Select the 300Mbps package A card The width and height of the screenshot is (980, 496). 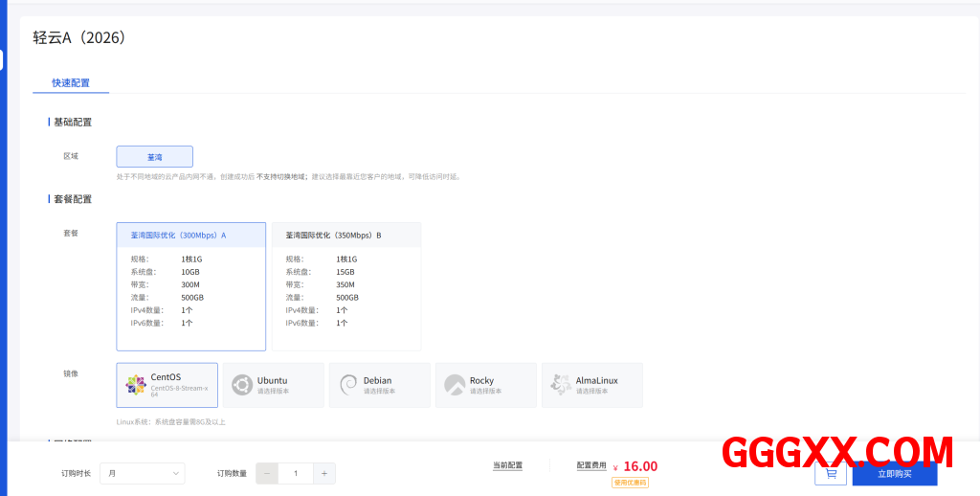pos(190,286)
